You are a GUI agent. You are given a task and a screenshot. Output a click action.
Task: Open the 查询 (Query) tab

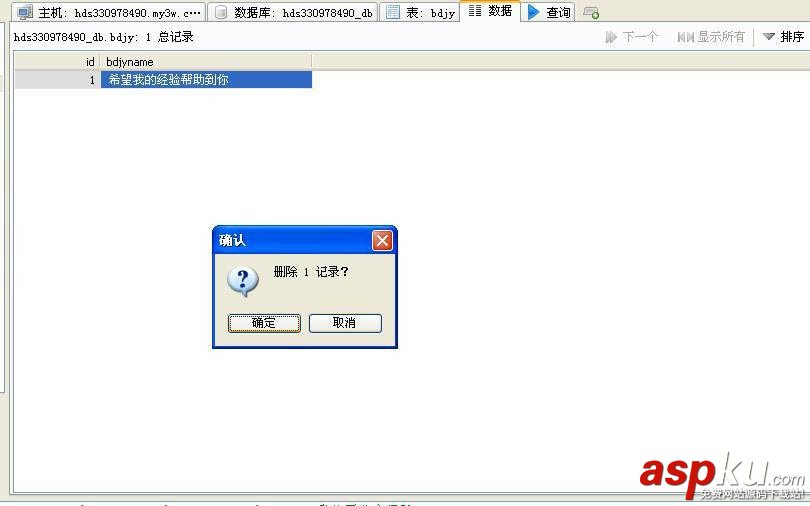(x=548, y=12)
